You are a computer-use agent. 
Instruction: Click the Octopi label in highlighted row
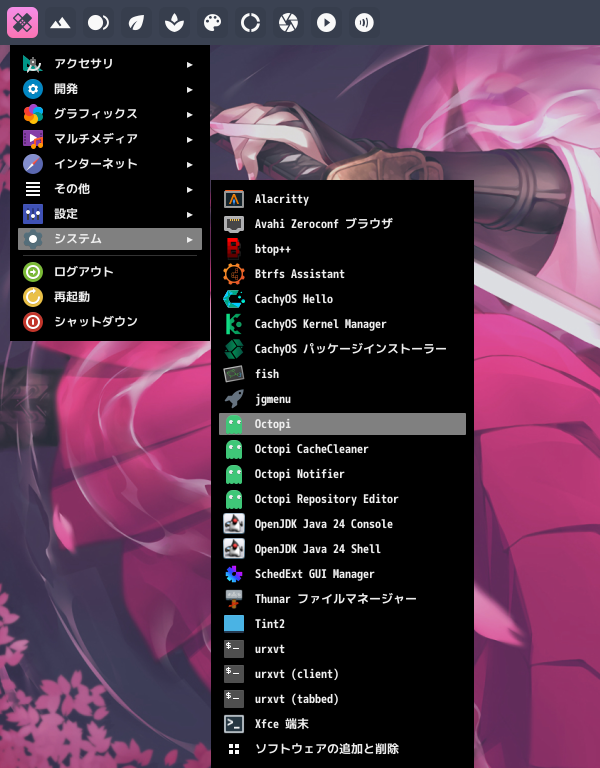[x=272, y=424]
